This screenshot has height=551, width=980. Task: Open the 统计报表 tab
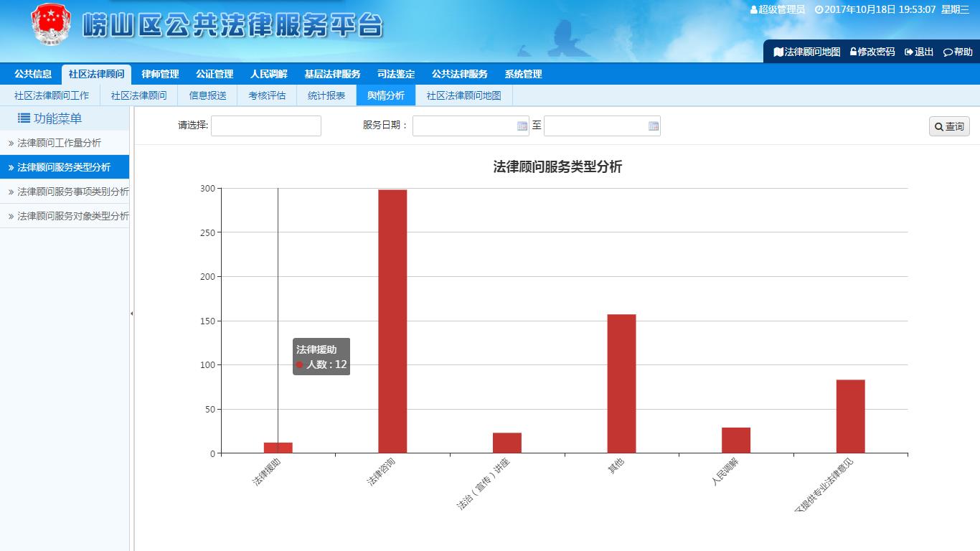coord(326,95)
